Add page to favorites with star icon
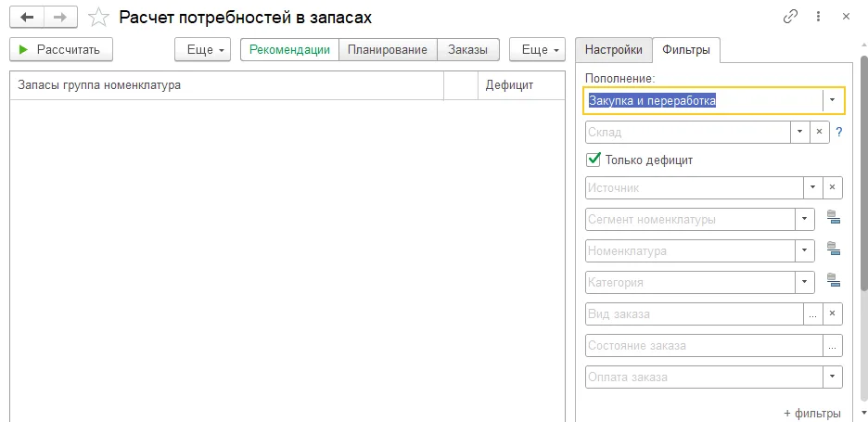 click(x=99, y=18)
